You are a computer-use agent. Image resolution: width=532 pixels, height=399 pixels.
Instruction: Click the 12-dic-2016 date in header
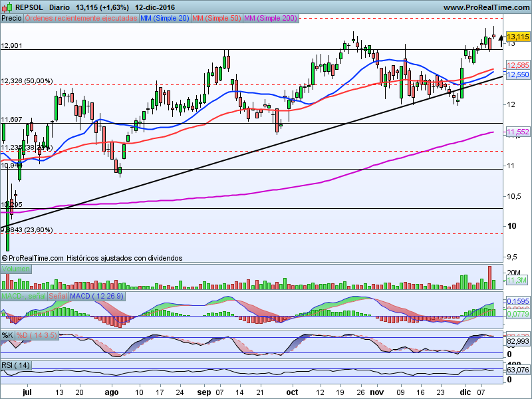click(x=155, y=7)
